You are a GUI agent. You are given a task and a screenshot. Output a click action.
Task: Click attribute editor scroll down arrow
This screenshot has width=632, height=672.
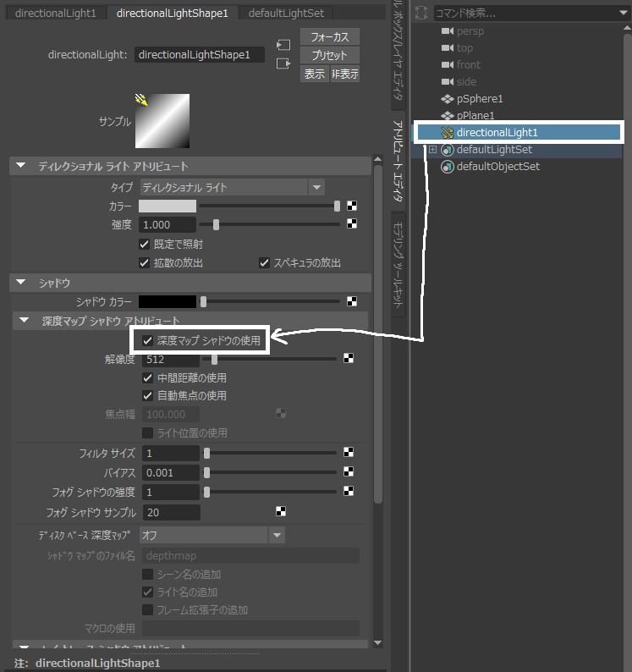tap(378, 642)
